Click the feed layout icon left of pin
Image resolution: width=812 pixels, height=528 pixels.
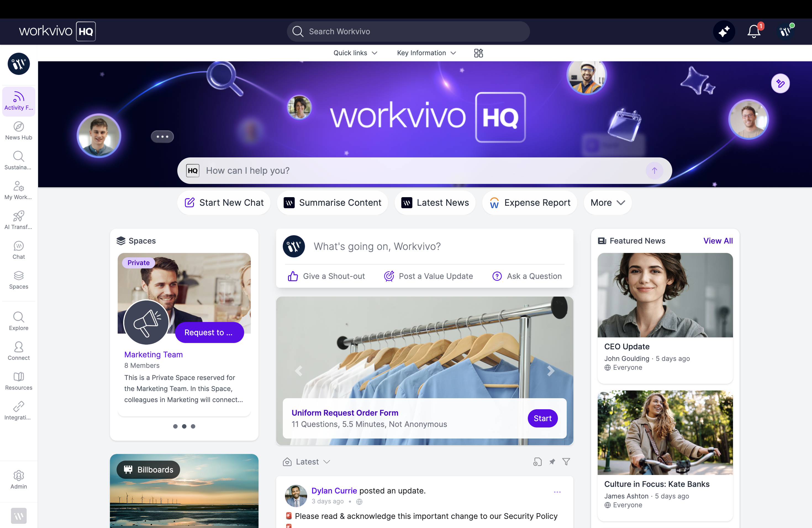537,461
